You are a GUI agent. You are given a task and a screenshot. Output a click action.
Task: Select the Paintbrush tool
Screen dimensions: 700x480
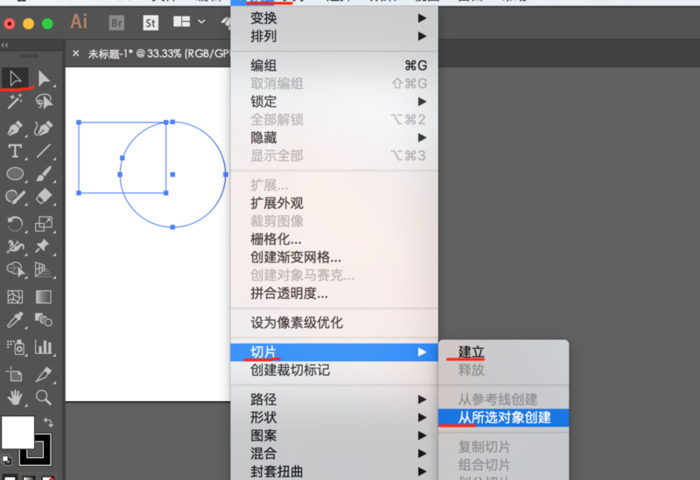44,173
